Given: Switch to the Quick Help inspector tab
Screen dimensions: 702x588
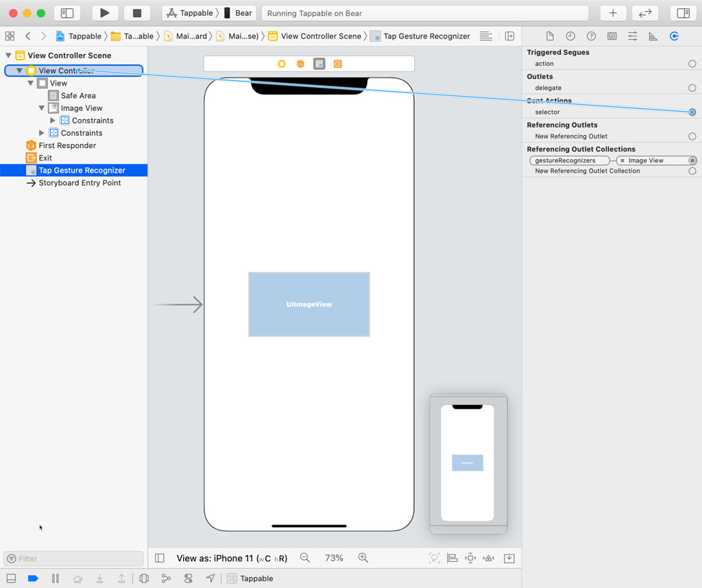Looking at the screenshot, I should point(591,36).
